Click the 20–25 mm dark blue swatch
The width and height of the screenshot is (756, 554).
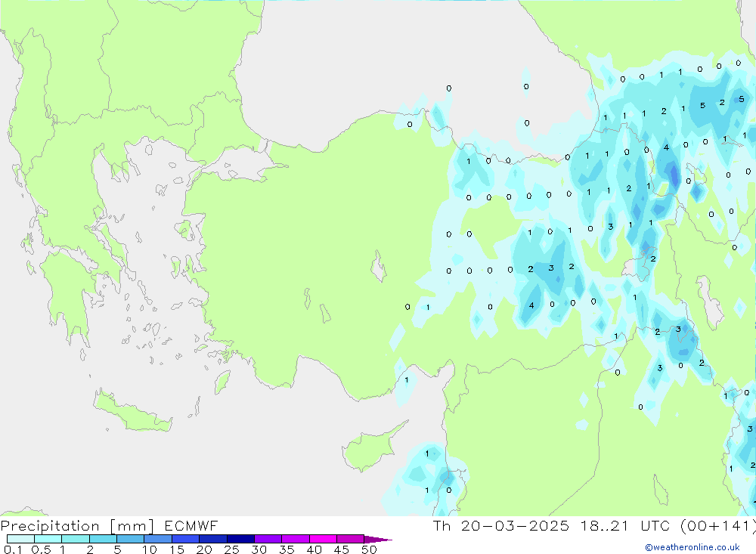(213, 539)
